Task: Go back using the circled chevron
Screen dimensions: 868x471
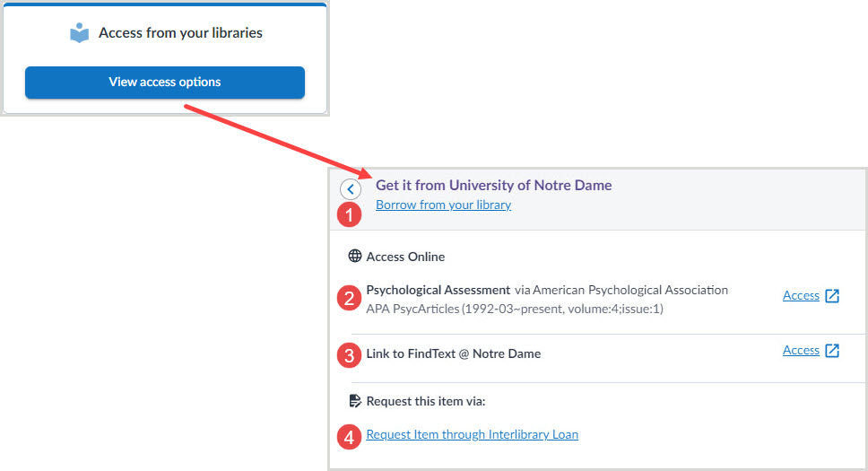Action: click(351, 189)
